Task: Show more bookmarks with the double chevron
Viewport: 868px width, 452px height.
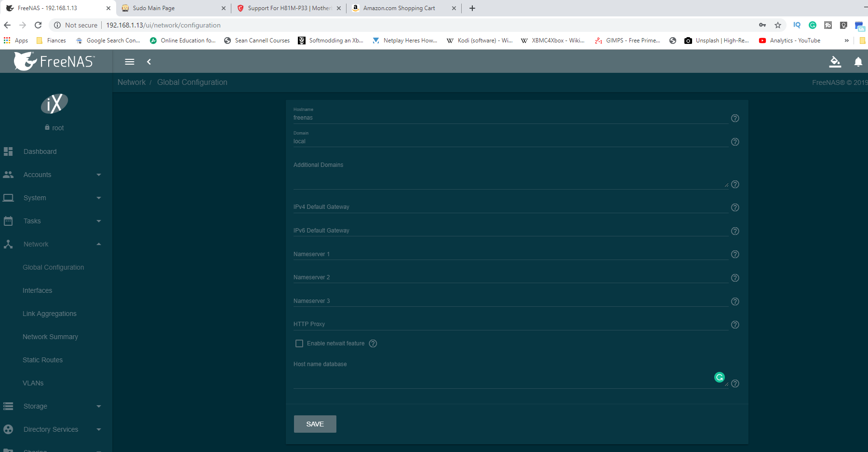Action: pos(847,41)
